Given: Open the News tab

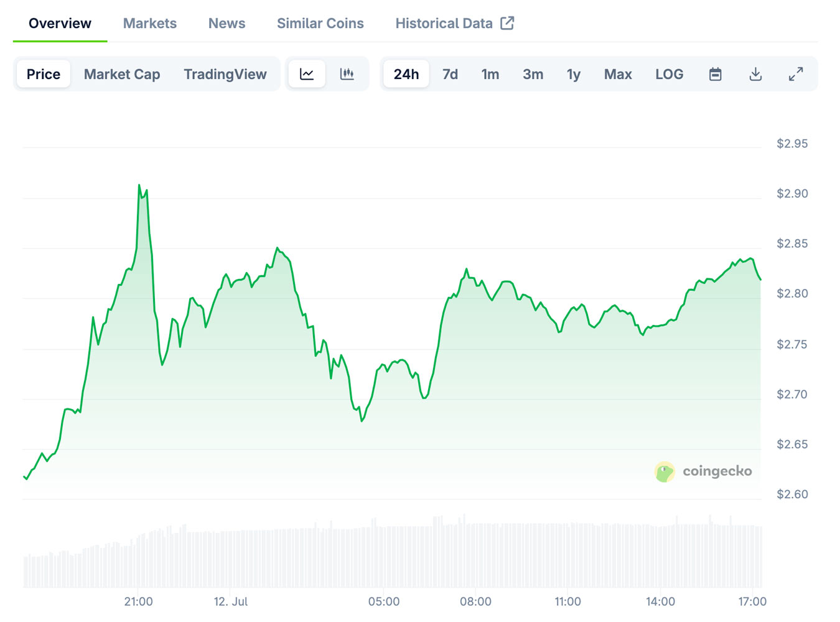Looking at the screenshot, I should [226, 23].
